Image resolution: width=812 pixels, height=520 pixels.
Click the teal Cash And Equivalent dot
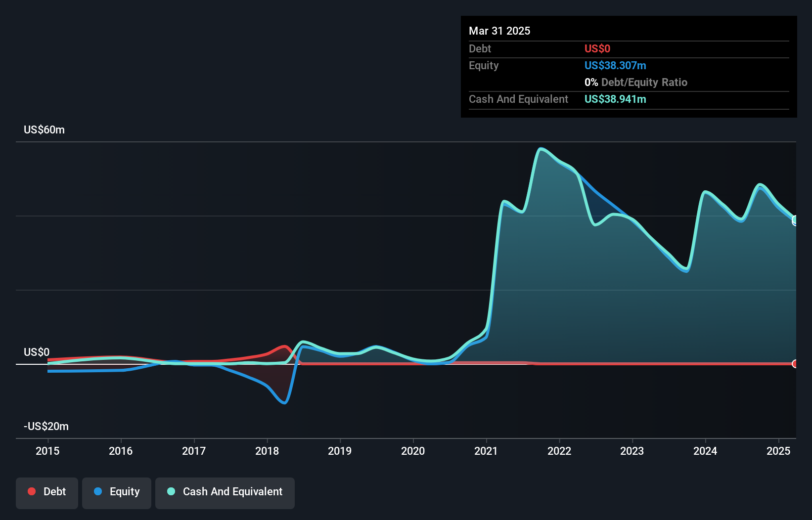click(x=171, y=491)
